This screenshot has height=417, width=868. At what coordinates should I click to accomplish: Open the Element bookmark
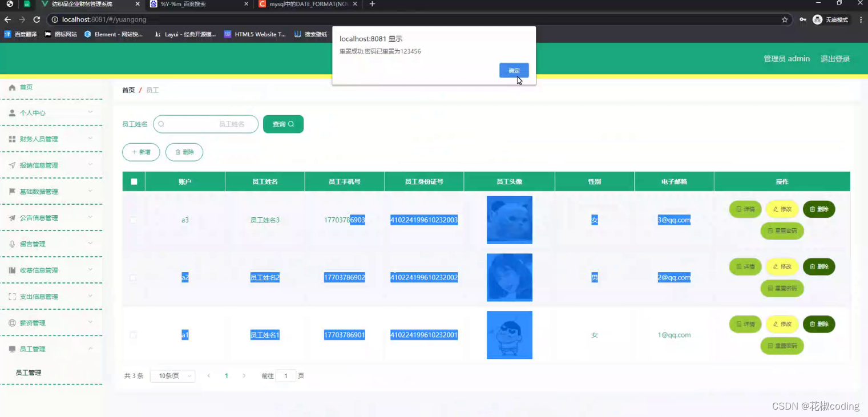114,34
